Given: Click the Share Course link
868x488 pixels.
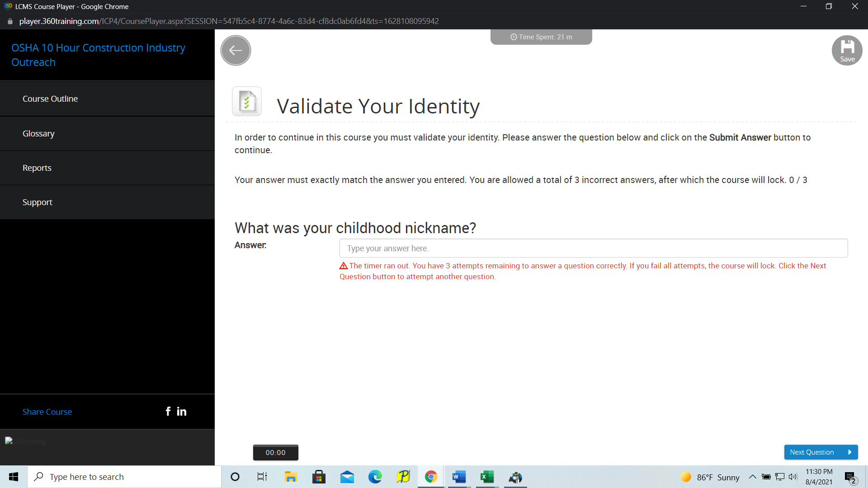Looking at the screenshot, I should [47, 412].
